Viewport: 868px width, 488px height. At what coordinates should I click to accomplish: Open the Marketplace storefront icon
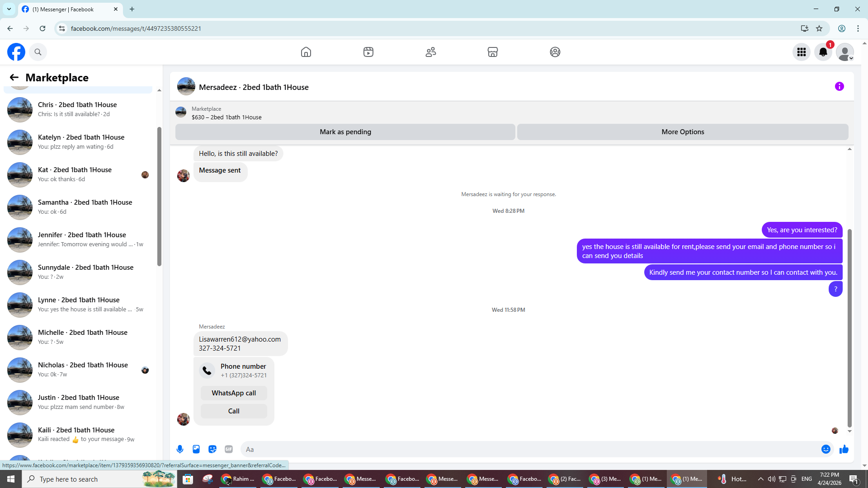pos(493,52)
